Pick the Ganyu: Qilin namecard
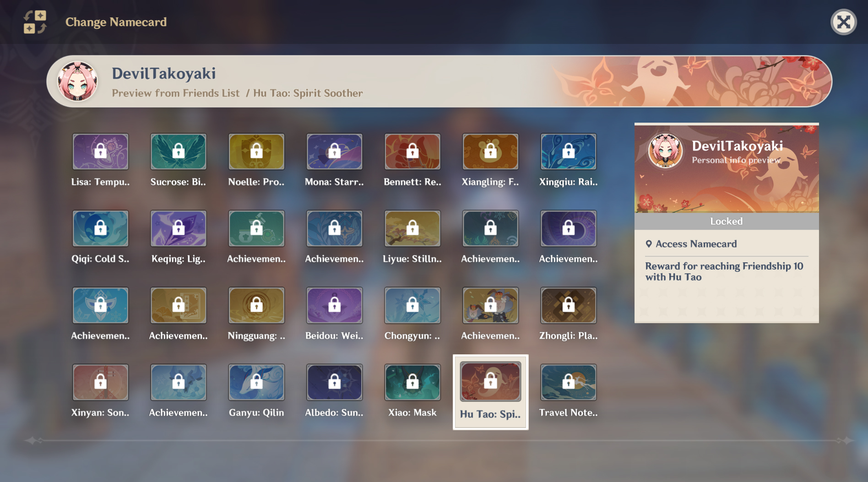The width and height of the screenshot is (868, 482). tap(256, 382)
